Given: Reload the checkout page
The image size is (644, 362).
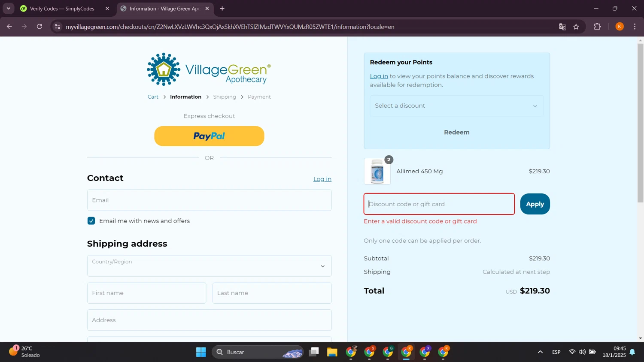Looking at the screenshot, I should [x=39, y=27].
